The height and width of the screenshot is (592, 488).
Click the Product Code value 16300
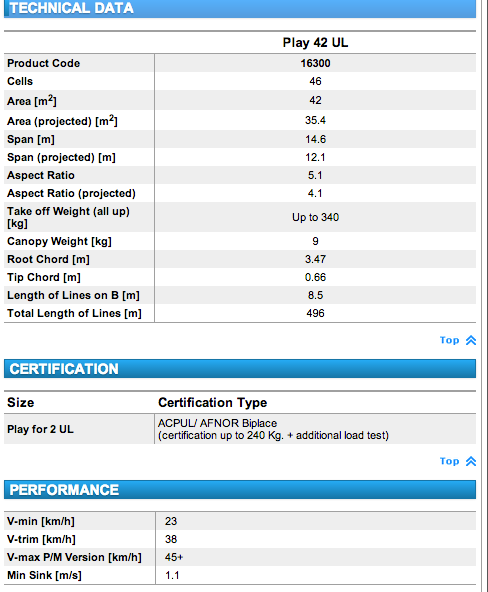[x=315, y=63]
